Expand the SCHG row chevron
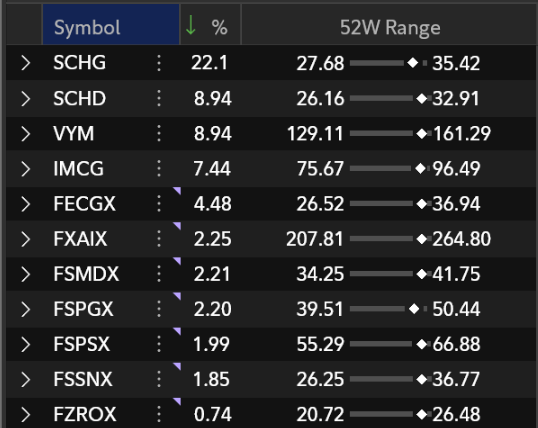 tap(25, 63)
